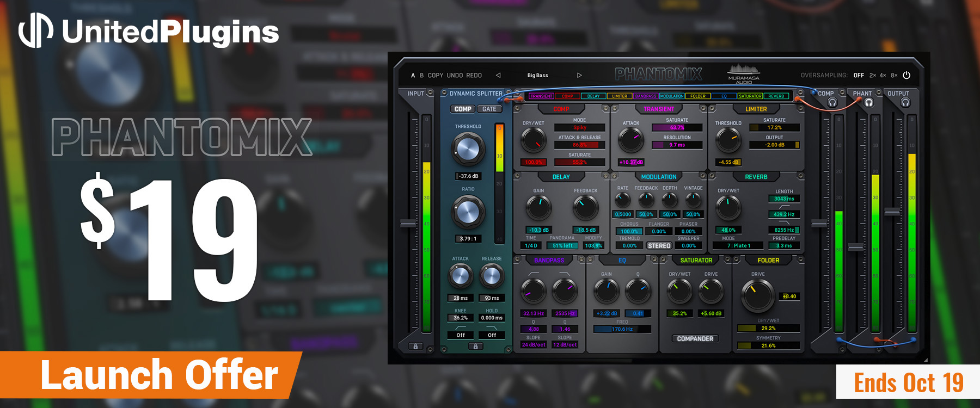Open the Big Bass preset selector
Image resolution: width=980 pixels, height=408 pixels.
click(537, 75)
